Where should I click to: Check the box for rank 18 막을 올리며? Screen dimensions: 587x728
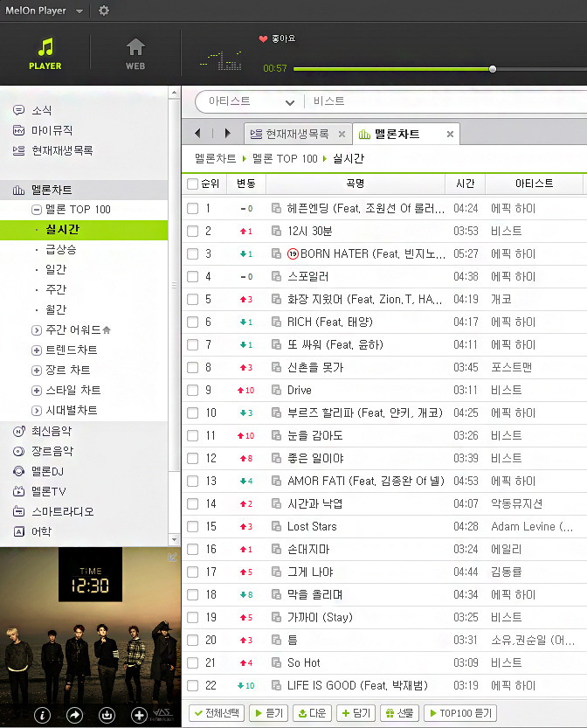click(192, 595)
